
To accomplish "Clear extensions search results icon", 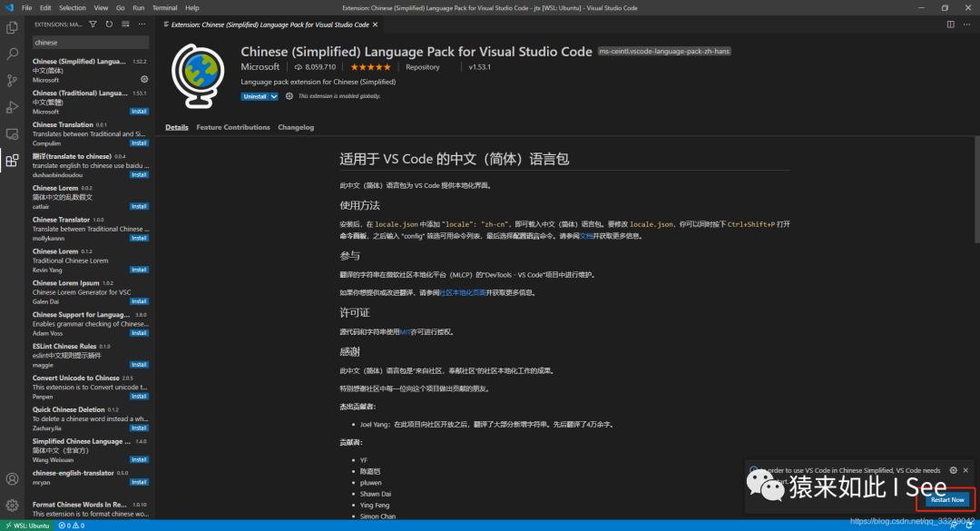I will [x=125, y=25].
